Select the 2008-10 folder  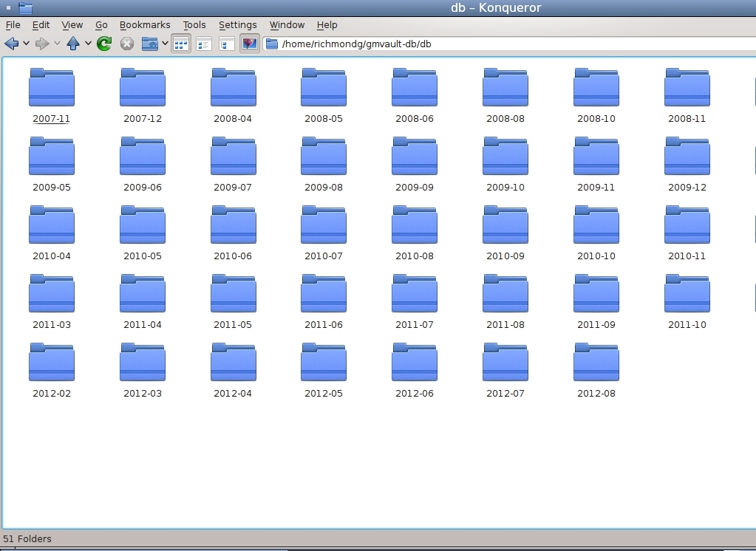(x=596, y=87)
